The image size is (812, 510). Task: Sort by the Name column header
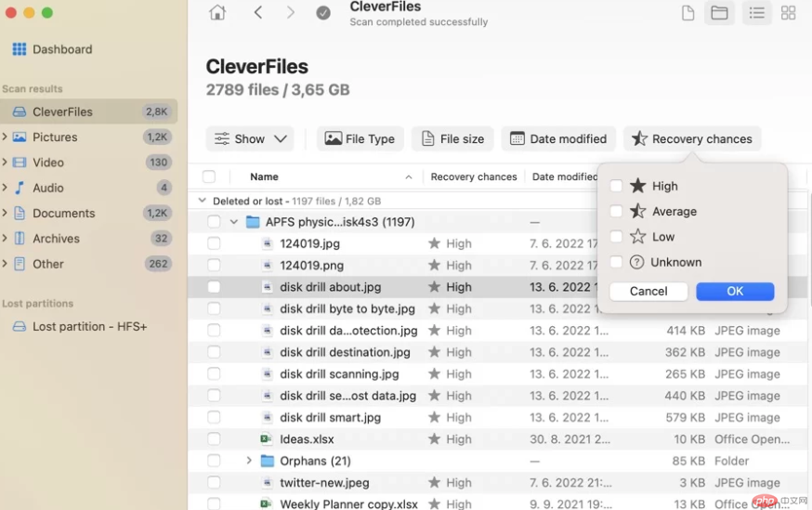pos(264,177)
